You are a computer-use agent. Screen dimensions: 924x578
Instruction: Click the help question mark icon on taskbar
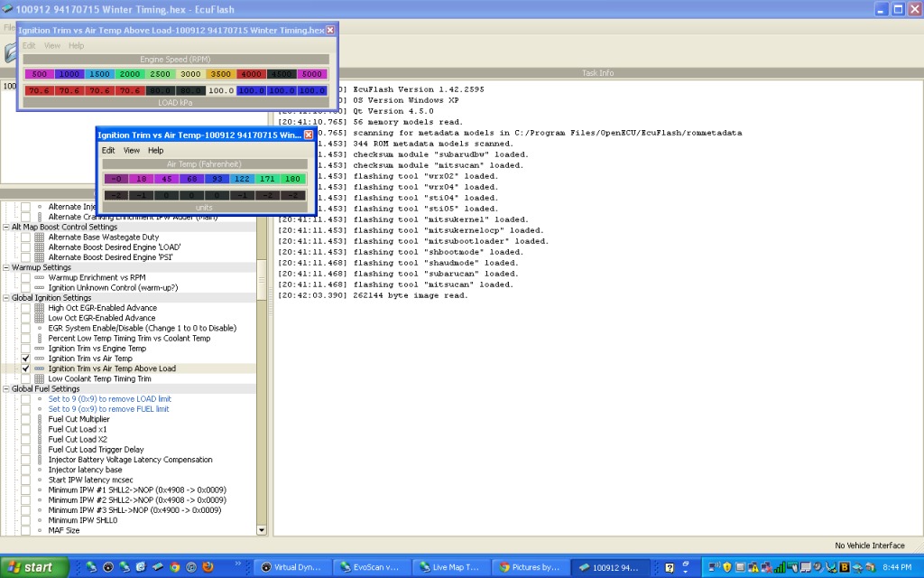coord(670,567)
